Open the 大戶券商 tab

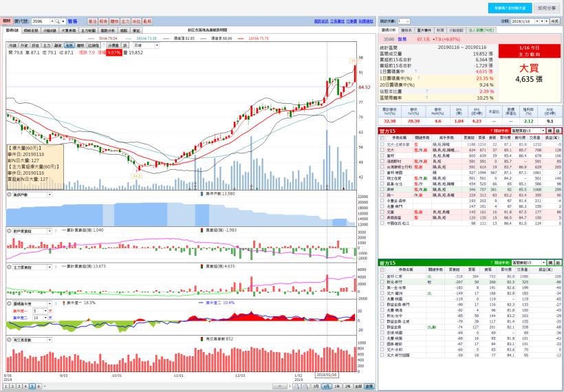coord(70,30)
